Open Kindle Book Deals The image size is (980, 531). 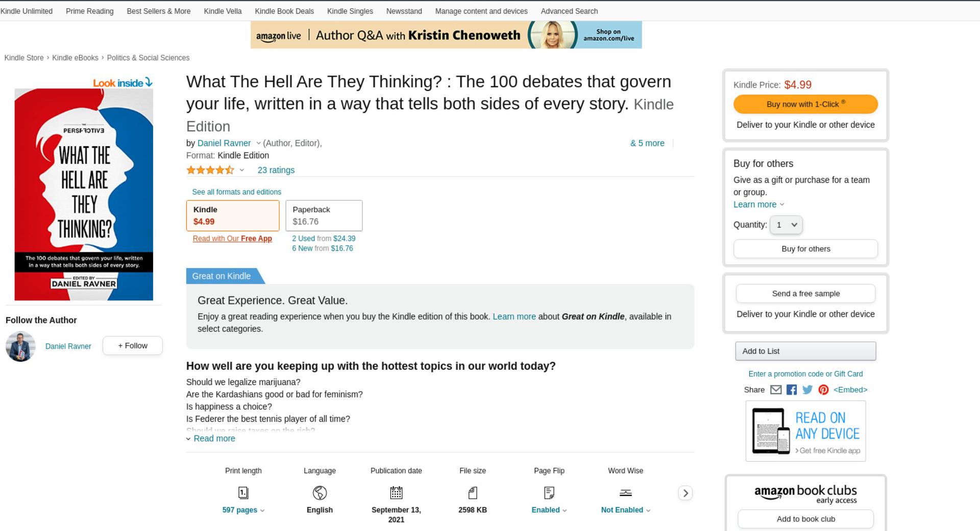coord(284,11)
